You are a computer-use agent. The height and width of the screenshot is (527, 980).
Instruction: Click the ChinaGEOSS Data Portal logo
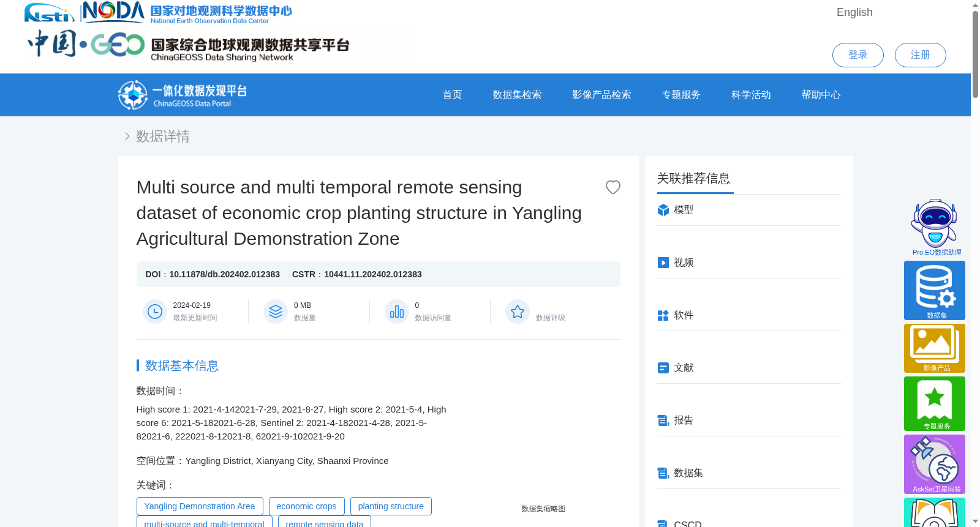[x=183, y=95]
